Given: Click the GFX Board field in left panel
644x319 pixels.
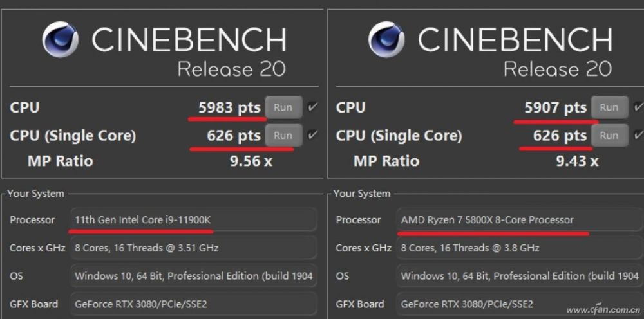Looking at the screenshot, I should (193, 304).
